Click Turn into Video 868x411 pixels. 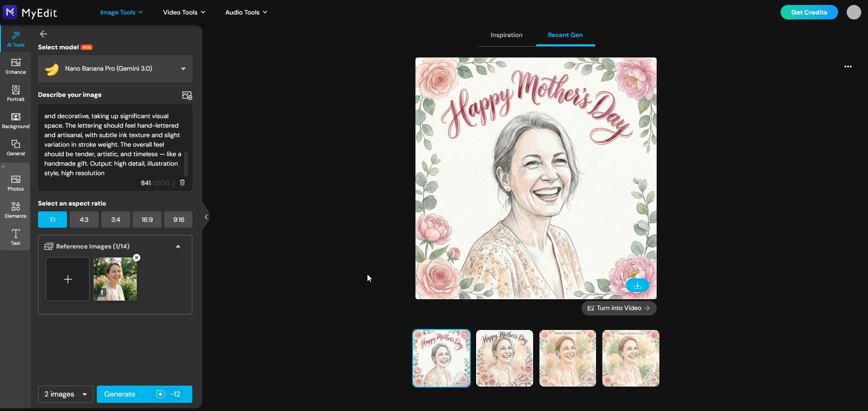coord(618,308)
